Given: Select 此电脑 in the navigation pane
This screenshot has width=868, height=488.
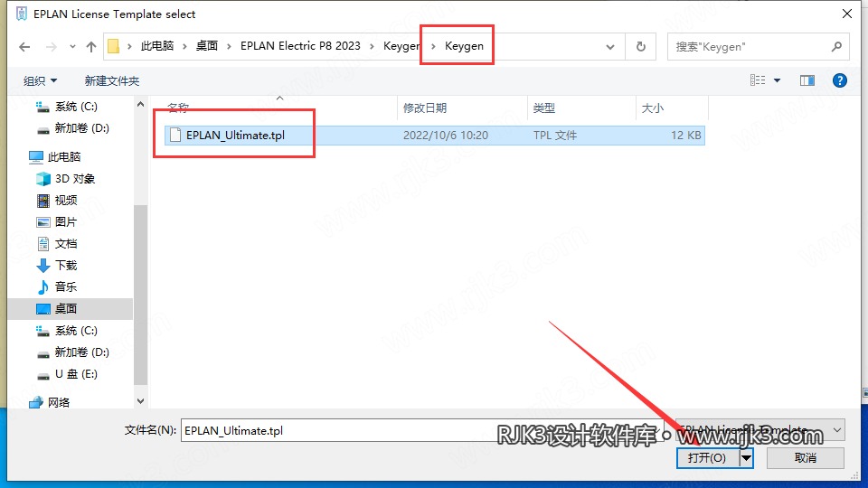Looking at the screenshot, I should point(64,157).
